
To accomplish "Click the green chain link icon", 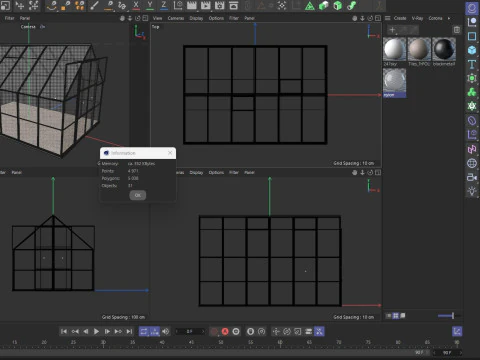I will [x=352, y=6].
